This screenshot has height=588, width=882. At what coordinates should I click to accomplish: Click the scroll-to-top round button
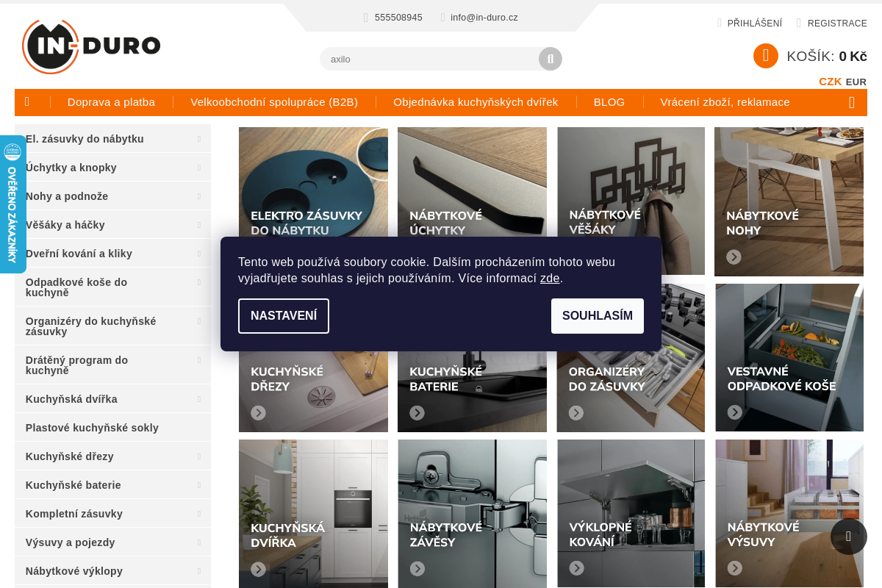pos(849,537)
